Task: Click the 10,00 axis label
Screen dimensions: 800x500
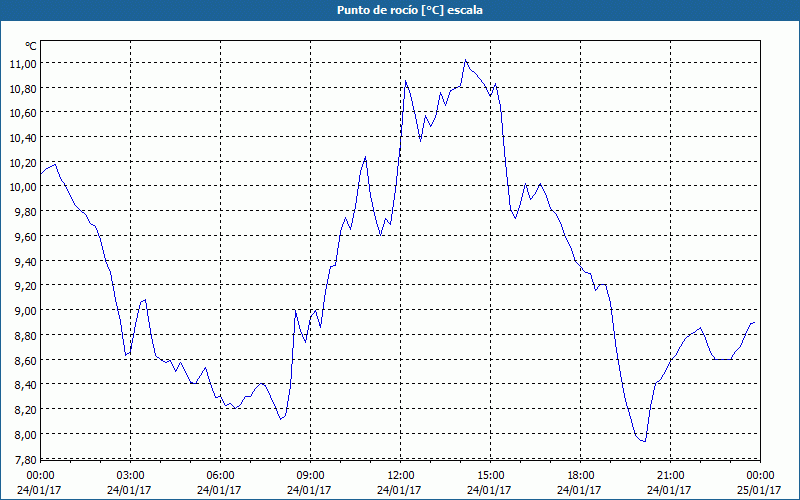Action: coord(22,187)
